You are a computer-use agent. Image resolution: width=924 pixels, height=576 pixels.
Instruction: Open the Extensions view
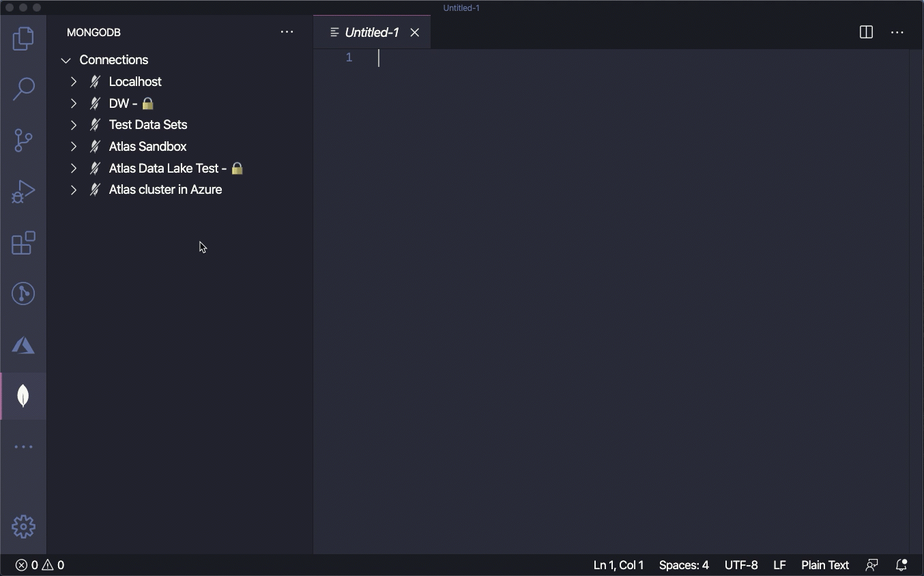click(x=23, y=243)
